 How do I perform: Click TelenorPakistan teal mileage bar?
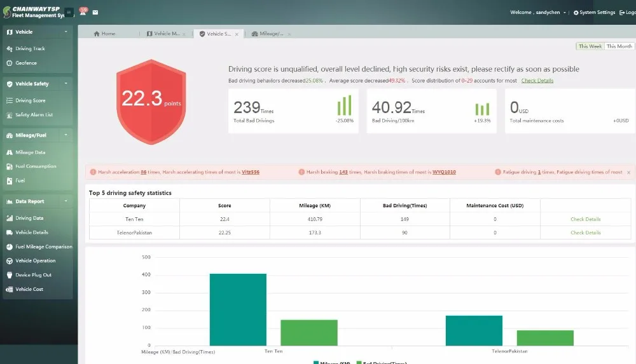pos(474,331)
